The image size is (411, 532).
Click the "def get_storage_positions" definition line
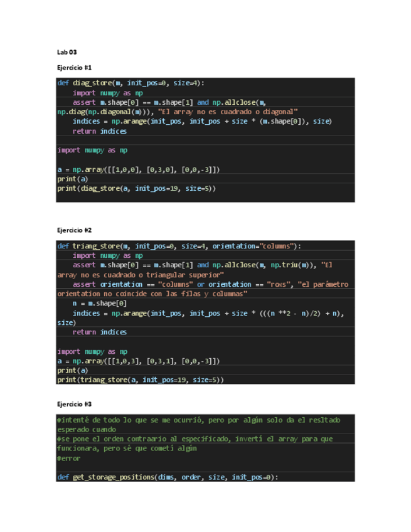click(x=167, y=477)
